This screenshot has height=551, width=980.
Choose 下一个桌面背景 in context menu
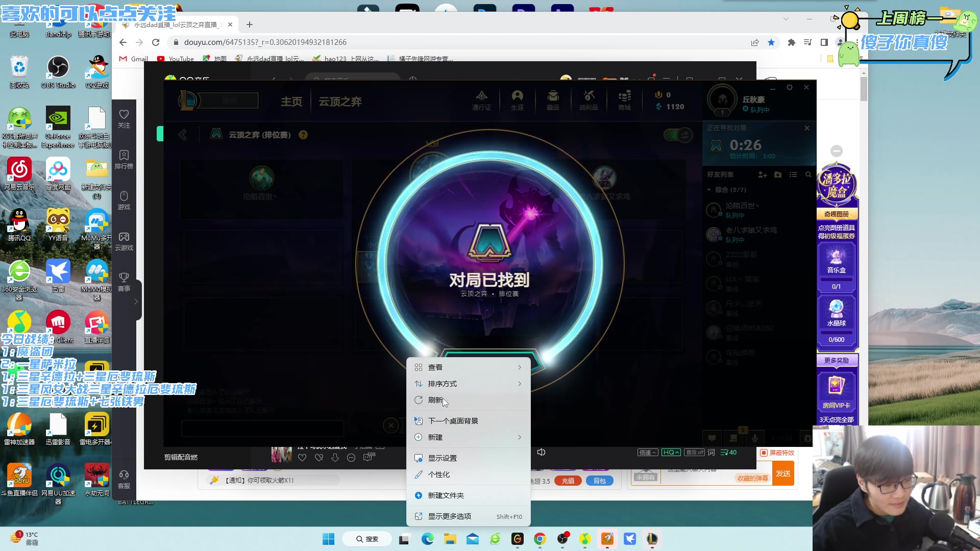point(468,421)
